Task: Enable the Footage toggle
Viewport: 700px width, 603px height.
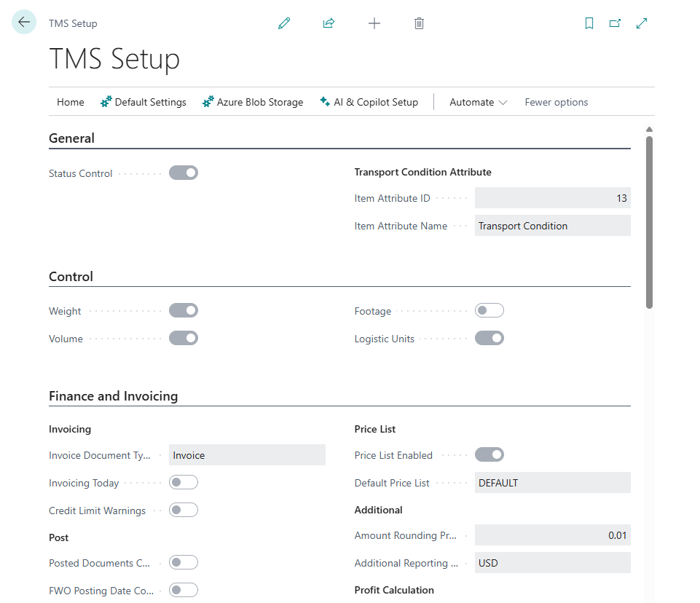Action: click(x=489, y=310)
